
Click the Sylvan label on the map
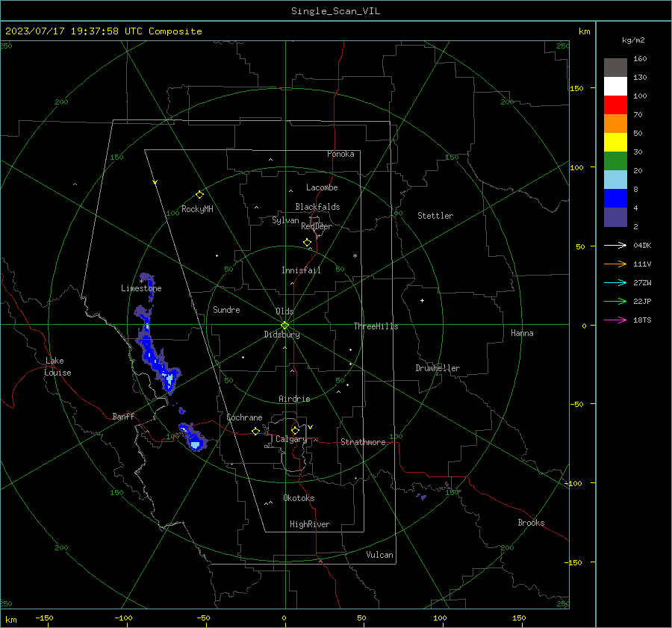285,220
